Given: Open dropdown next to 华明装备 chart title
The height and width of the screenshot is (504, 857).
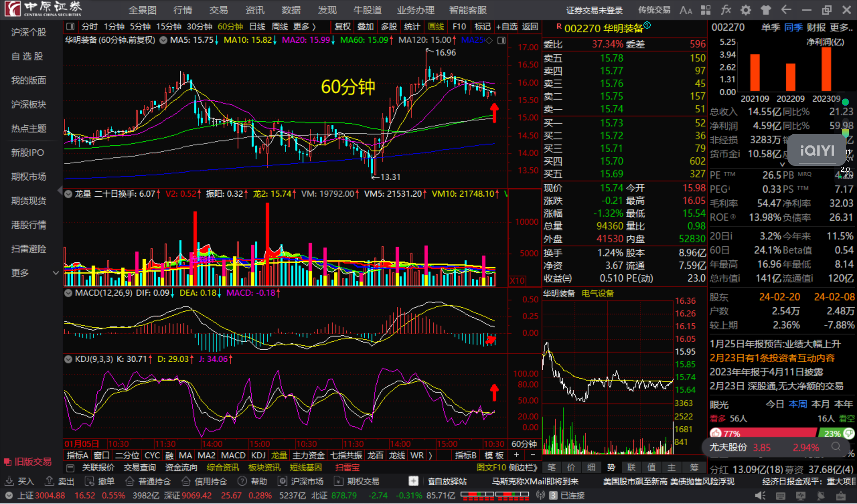Looking at the screenshot, I should coord(163,40).
